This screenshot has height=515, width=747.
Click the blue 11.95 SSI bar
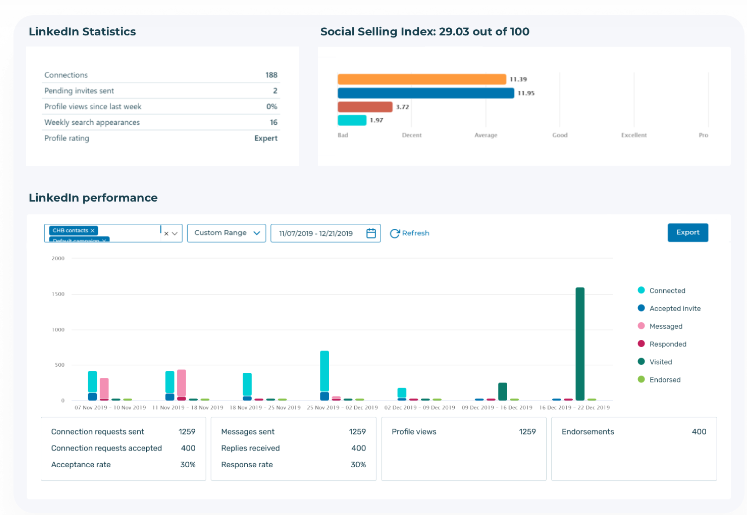(x=426, y=93)
